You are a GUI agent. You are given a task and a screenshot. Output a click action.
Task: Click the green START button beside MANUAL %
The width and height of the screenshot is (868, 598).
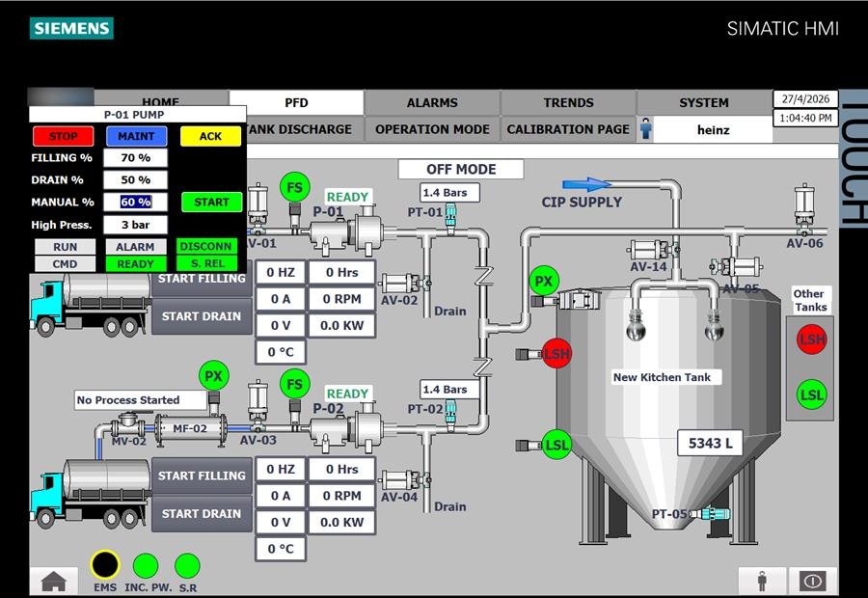[211, 203]
